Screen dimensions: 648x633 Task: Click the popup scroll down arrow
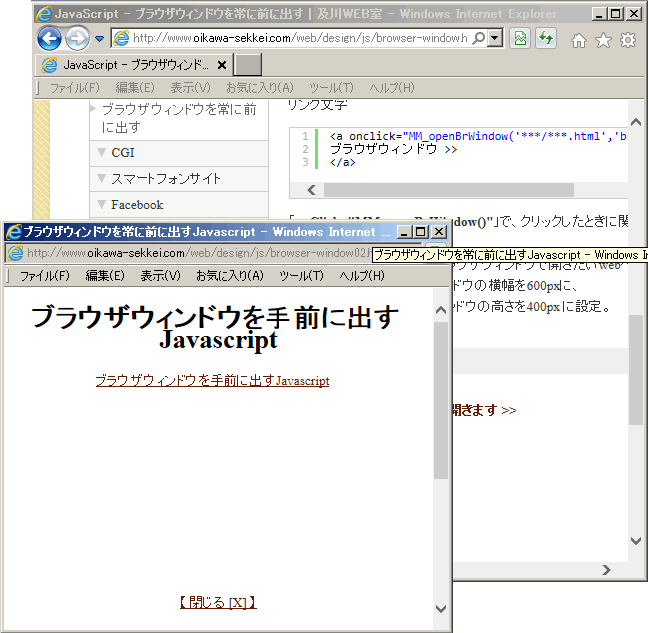click(x=441, y=609)
